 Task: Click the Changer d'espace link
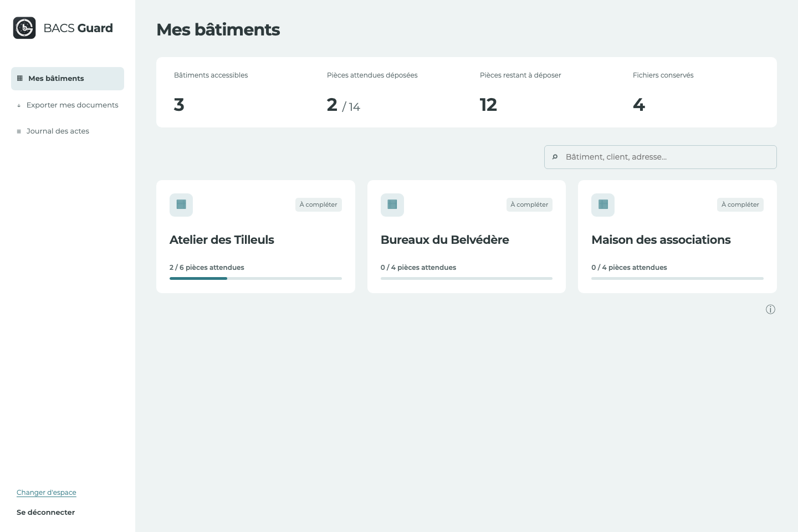pos(47,492)
